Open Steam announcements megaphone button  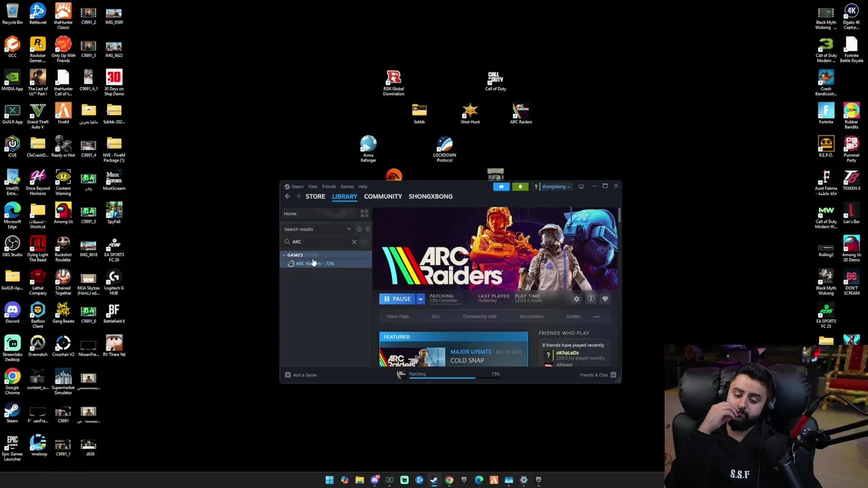click(501, 186)
